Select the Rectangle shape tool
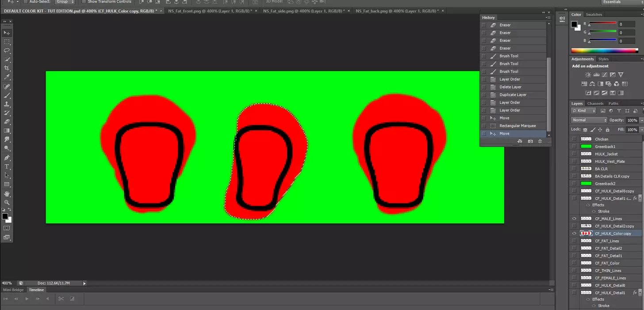This screenshot has height=310, width=644. click(x=7, y=184)
